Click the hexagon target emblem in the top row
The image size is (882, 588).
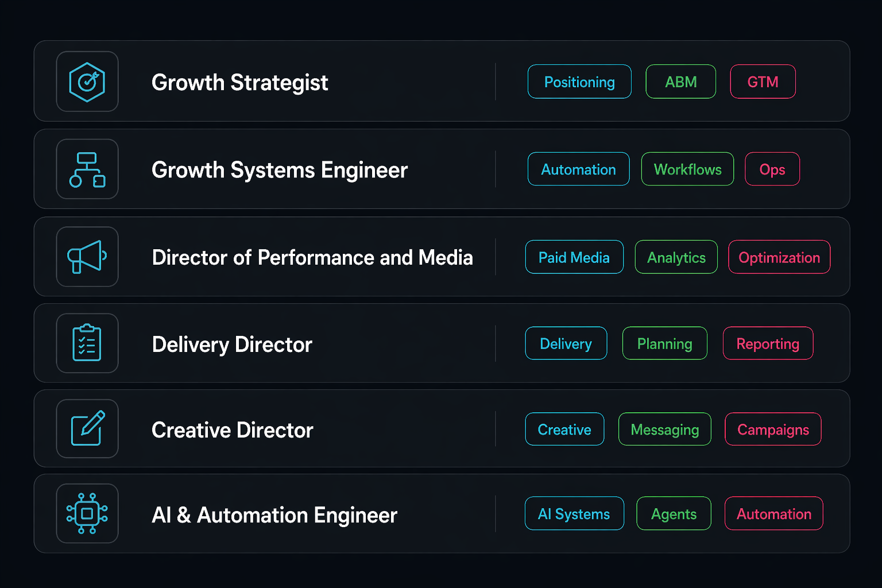click(87, 82)
